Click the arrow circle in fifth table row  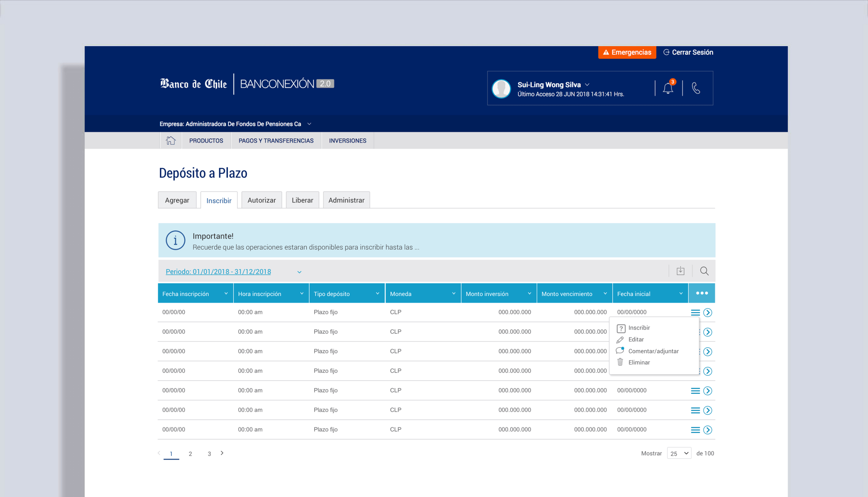click(708, 391)
